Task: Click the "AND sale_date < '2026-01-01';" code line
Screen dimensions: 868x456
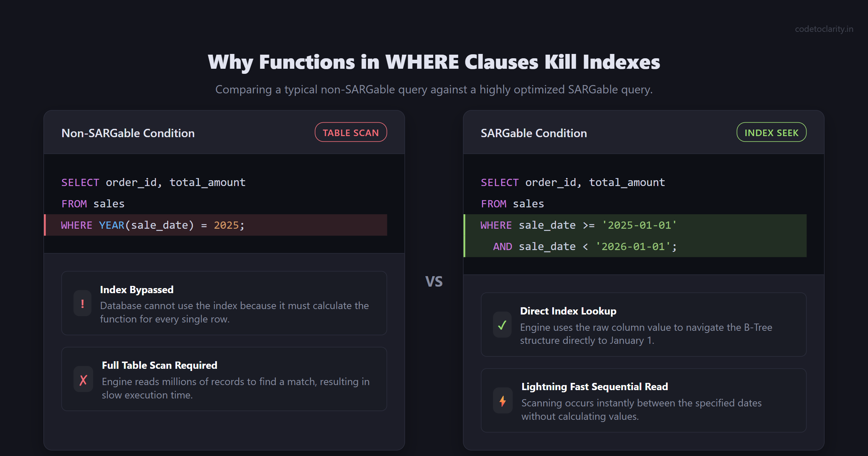Action: pos(635,246)
